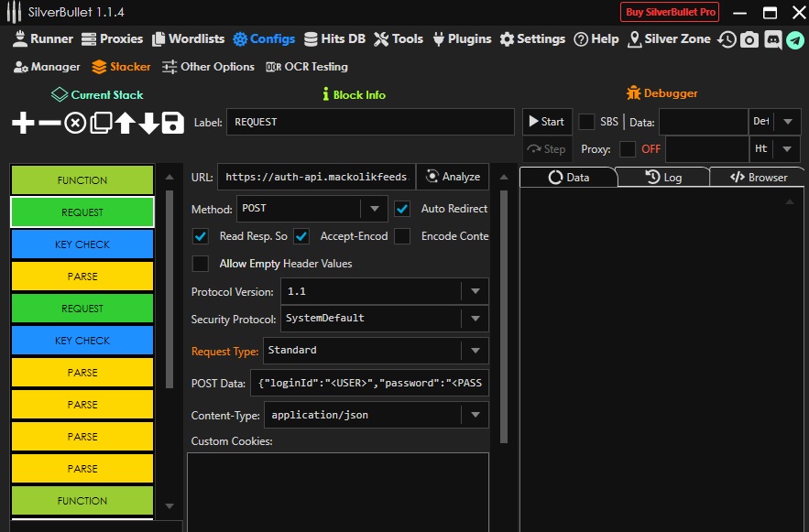
Task: Move the selected block up with arrow icon
Action: coord(125,123)
